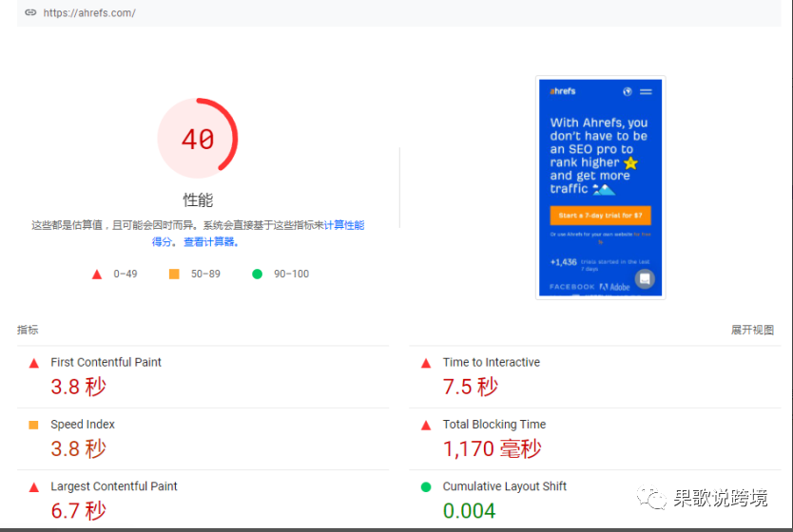Click the Speed Index metric label
Image resolution: width=793 pixels, height=532 pixels.
[83, 425]
